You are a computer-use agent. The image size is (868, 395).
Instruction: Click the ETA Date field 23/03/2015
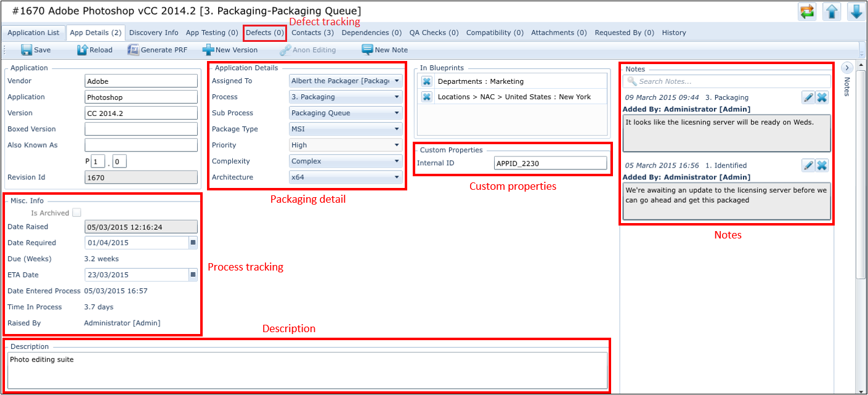pyautogui.click(x=136, y=275)
